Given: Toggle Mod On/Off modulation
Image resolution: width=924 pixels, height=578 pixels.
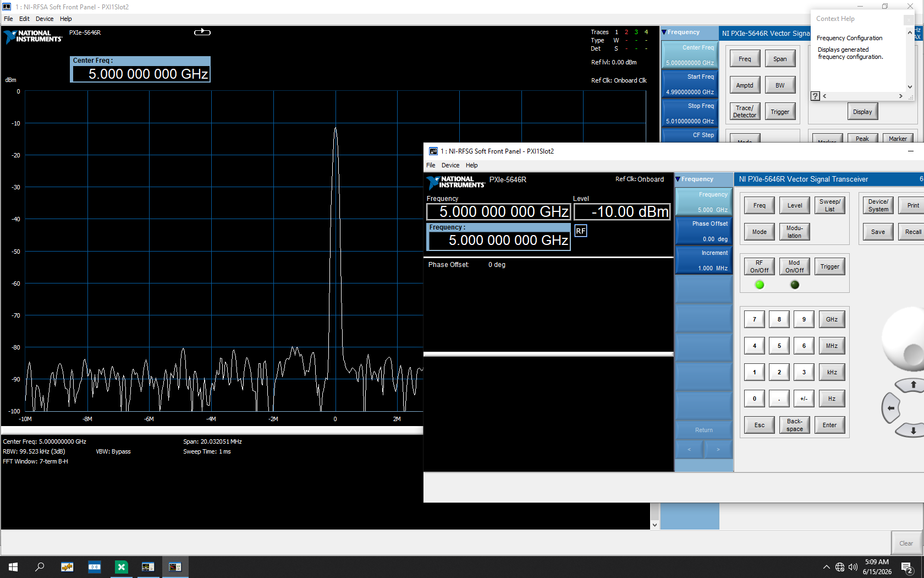Looking at the screenshot, I should click(795, 266).
